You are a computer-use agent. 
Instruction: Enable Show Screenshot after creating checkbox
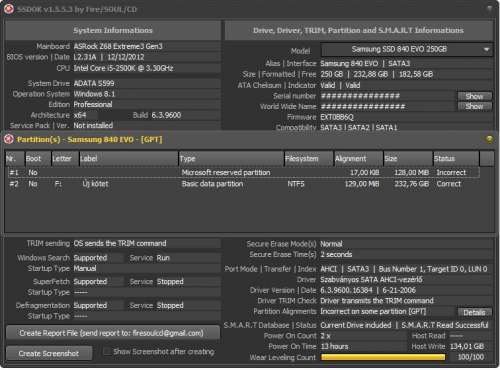coord(107,352)
